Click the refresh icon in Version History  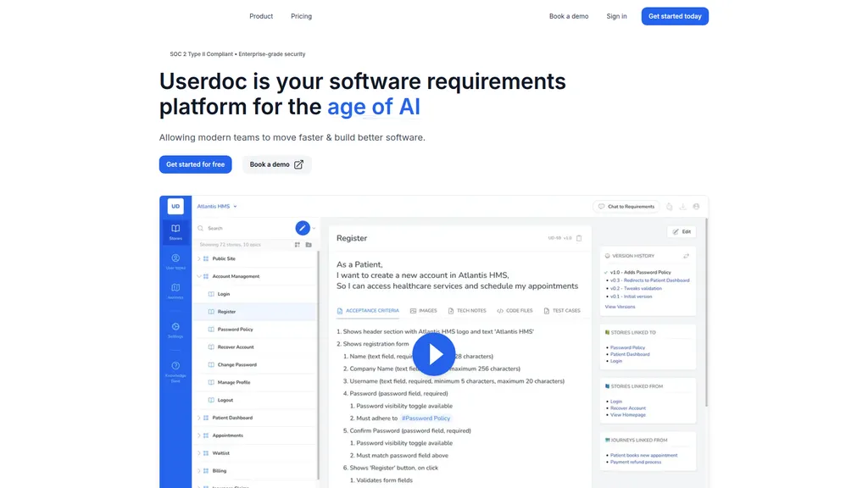[686, 256]
